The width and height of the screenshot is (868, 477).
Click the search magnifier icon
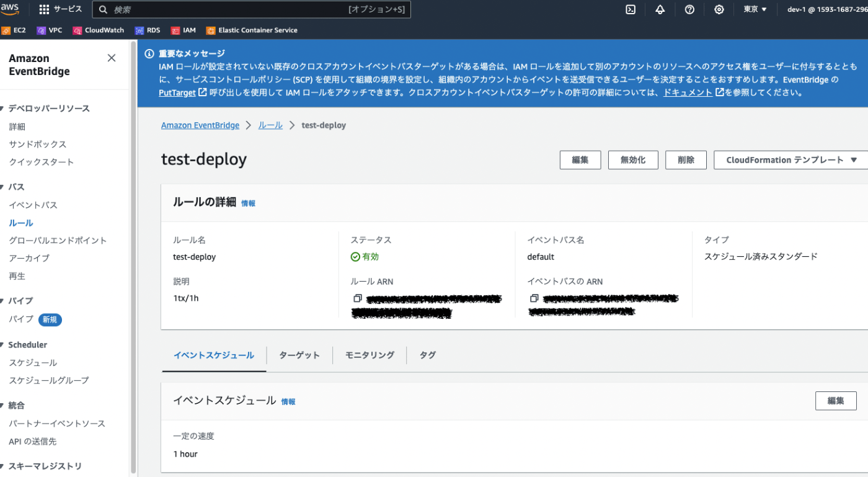click(x=104, y=10)
